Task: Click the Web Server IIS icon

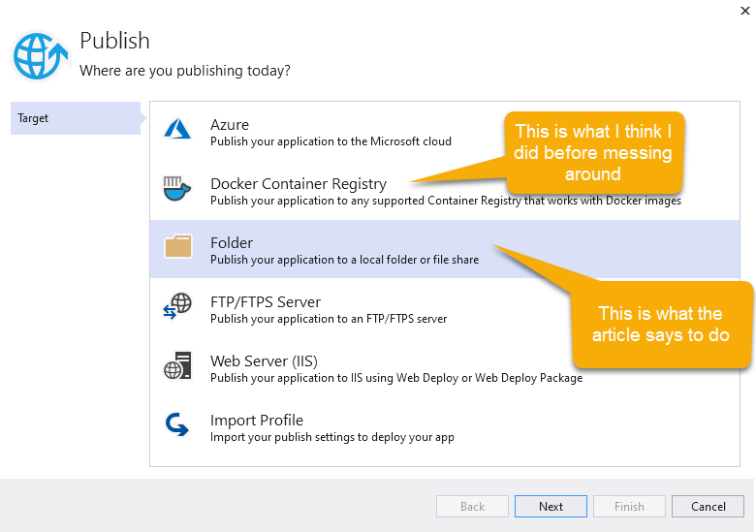Action: pos(177,365)
